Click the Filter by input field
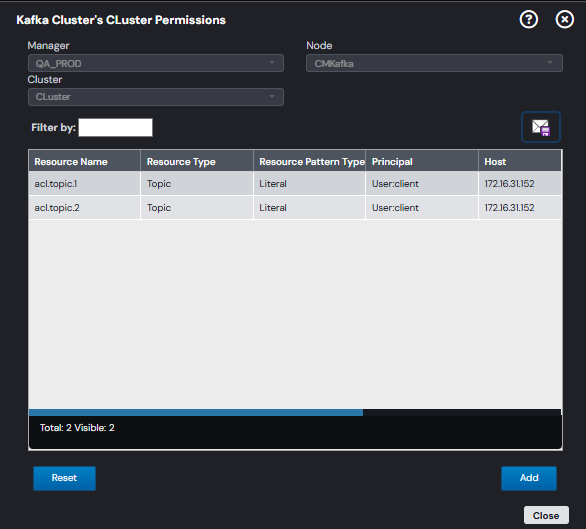The image size is (586, 529). [x=115, y=127]
